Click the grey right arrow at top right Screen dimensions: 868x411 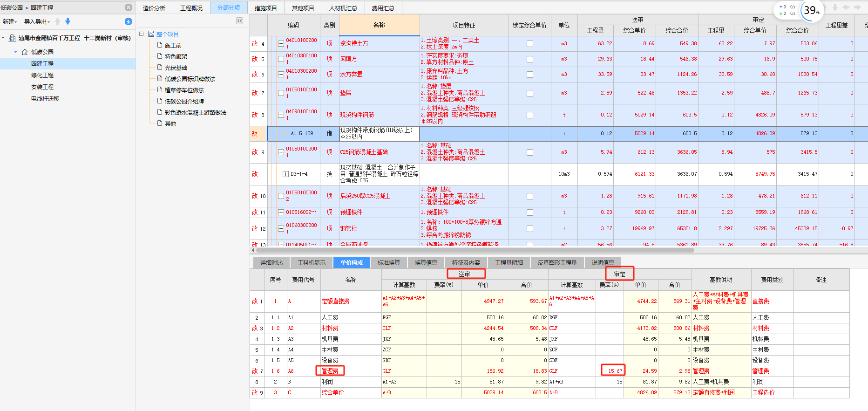point(857,7)
